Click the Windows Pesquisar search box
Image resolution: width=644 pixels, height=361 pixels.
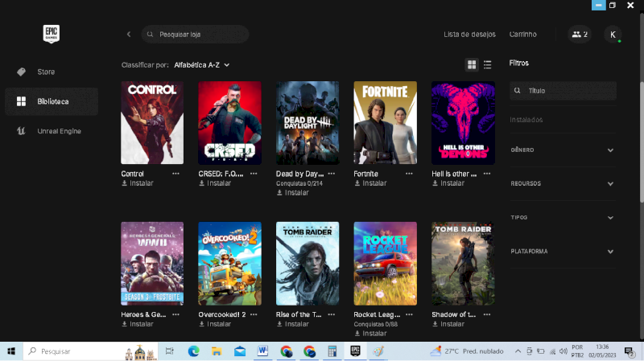tap(91, 351)
